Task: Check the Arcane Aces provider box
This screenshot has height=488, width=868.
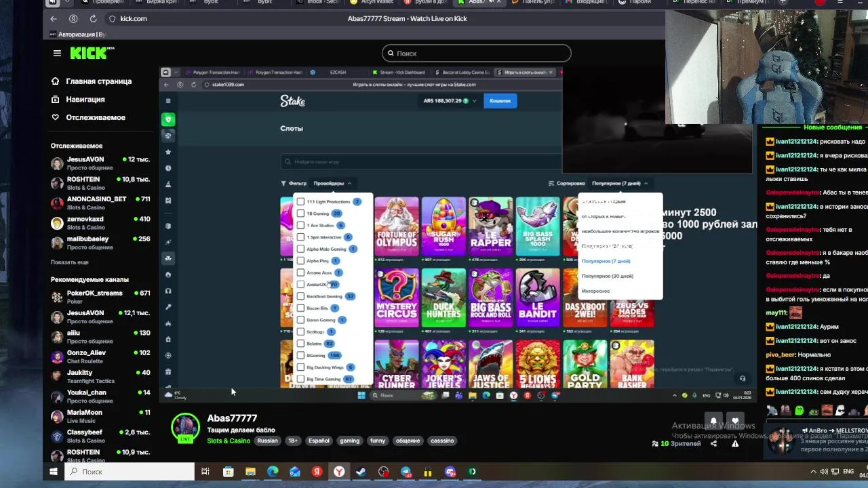Action: (300, 272)
